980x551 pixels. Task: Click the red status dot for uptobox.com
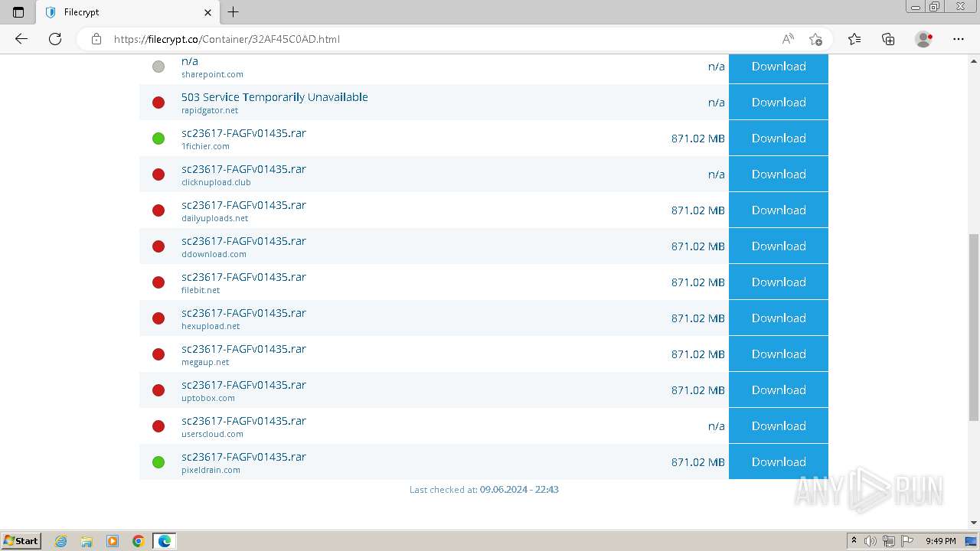(158, 390)
